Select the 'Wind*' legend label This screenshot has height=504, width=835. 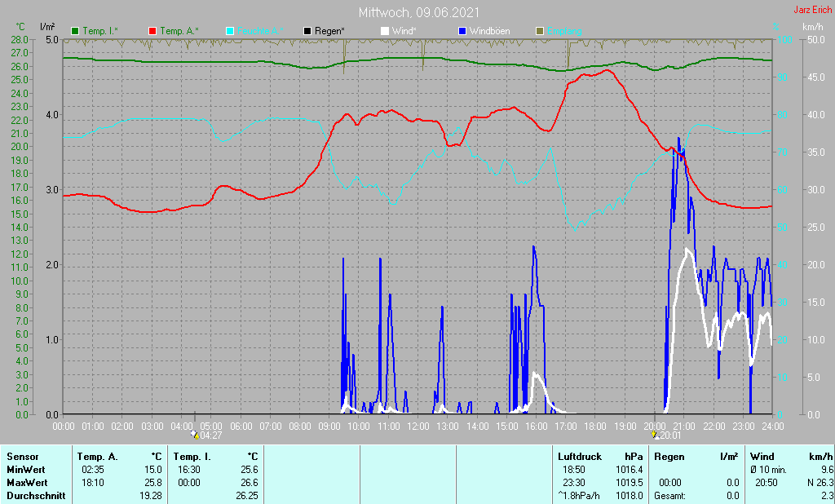tap(404, 31)
